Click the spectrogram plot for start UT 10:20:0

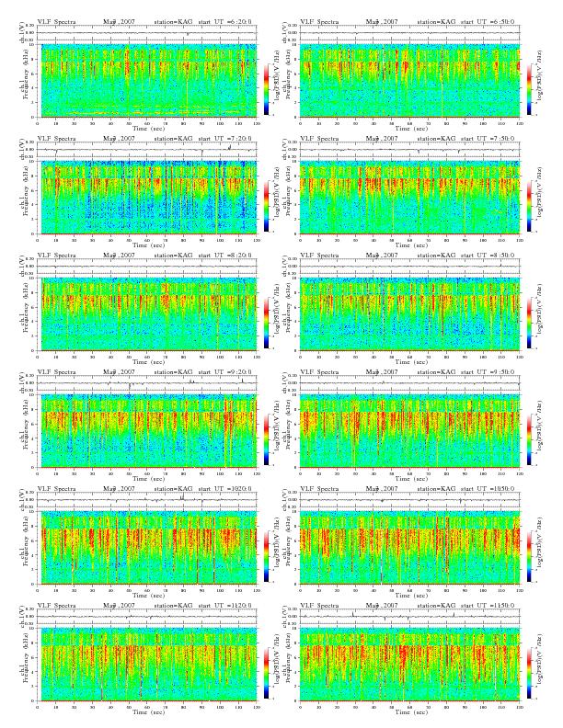[147, 548]
